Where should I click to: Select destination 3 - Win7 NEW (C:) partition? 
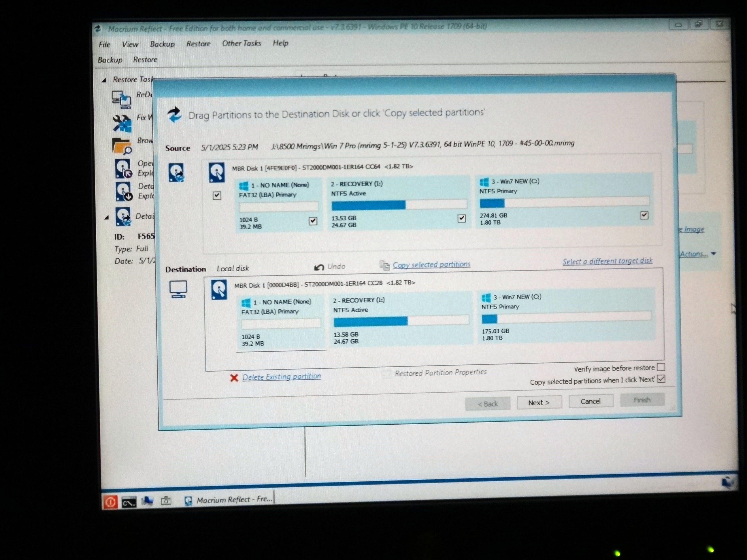tap(566, 316)
